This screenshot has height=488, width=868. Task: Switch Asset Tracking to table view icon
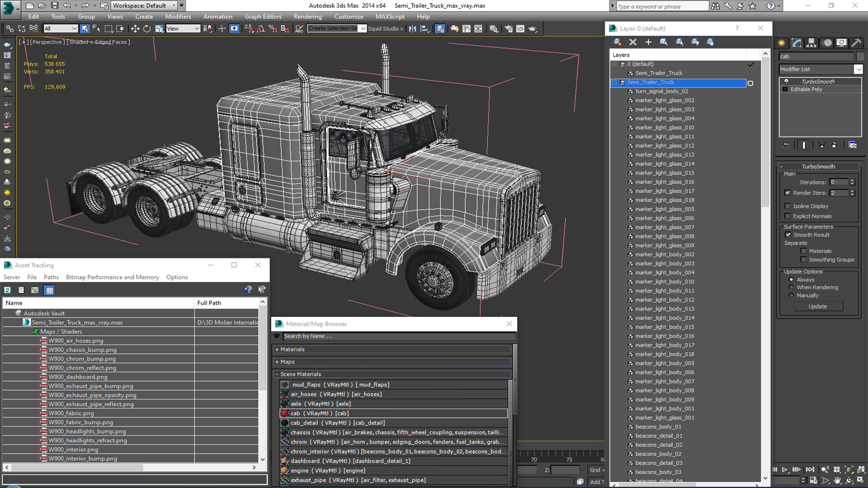50,290
